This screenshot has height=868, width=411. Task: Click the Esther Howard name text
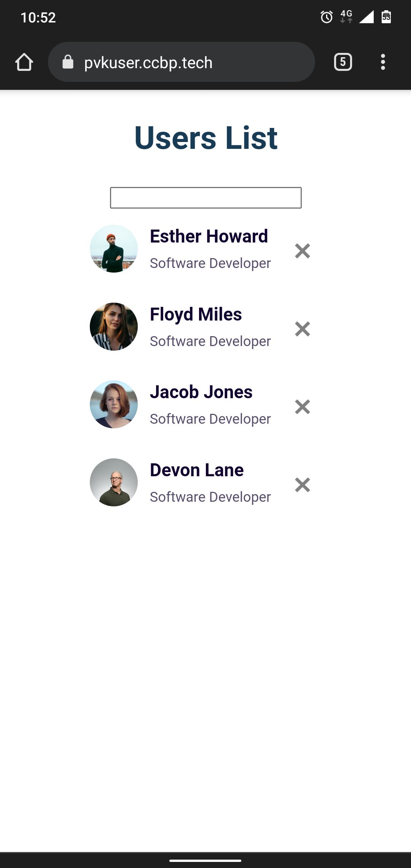[x=209, y=236]
